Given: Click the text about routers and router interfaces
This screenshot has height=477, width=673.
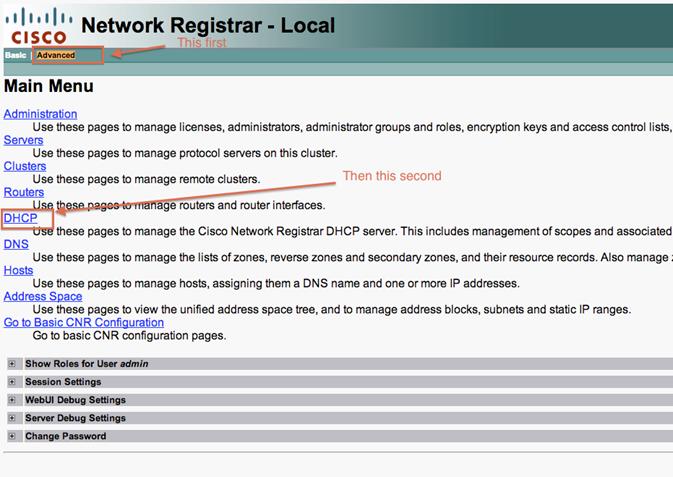Looking at the screenshot, I should click(179, 205).
